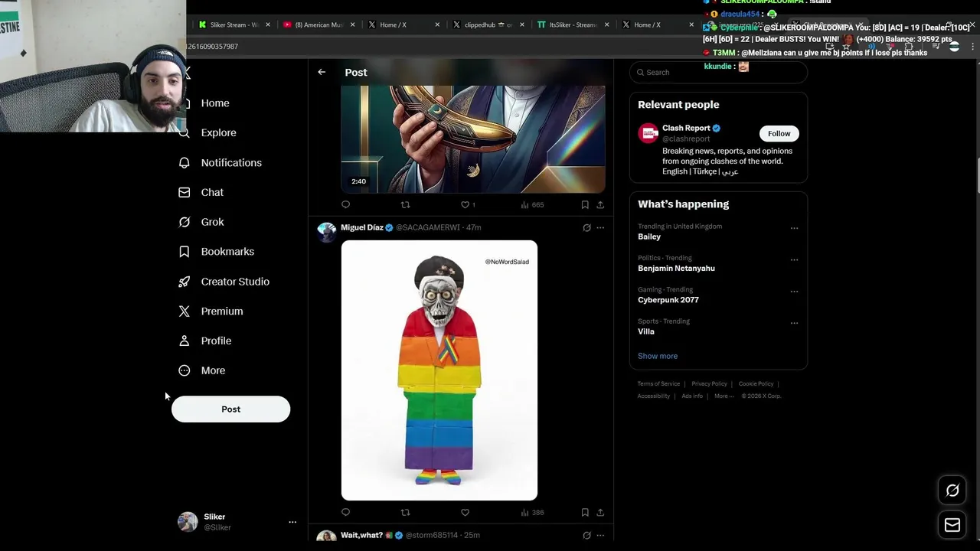Viewport: 980px width, 551px height.
Task: Open Cookie Policy link
Action: point(756,383)
